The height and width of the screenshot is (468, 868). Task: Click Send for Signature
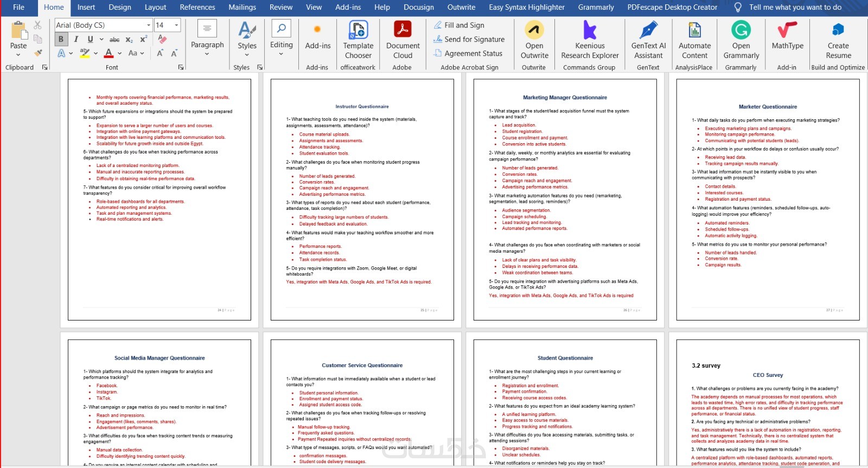coord(469,39)
